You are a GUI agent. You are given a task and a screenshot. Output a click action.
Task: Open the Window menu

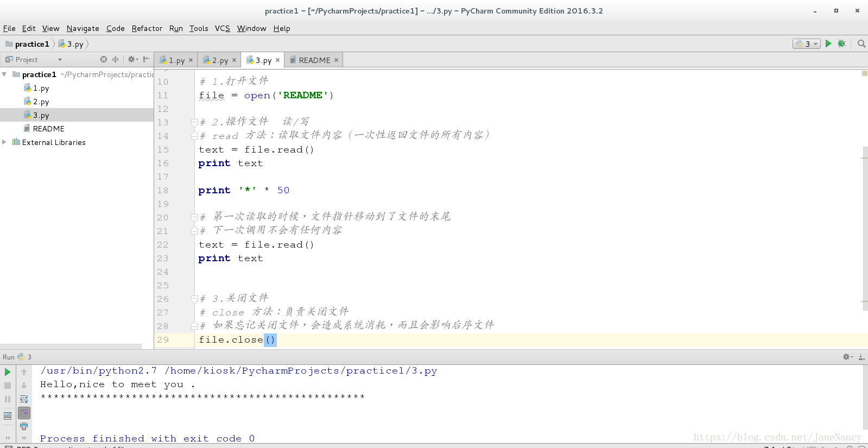(x=252, y=28)
